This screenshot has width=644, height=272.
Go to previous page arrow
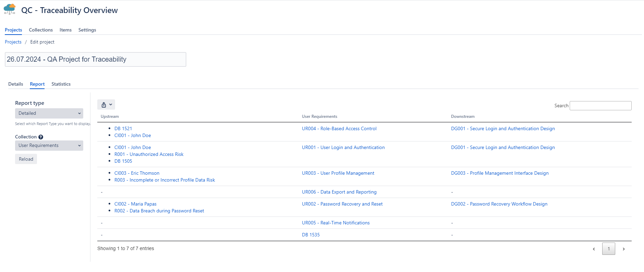pos(594,249)
